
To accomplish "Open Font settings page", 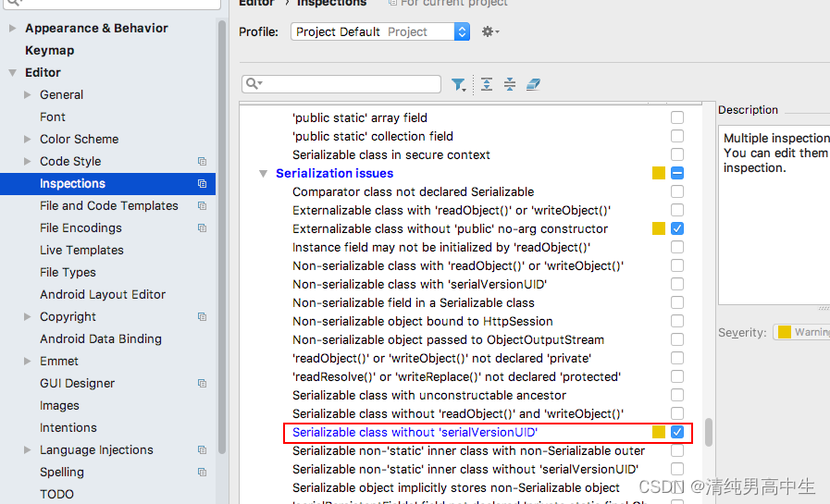I will click(x=53, y=117).
